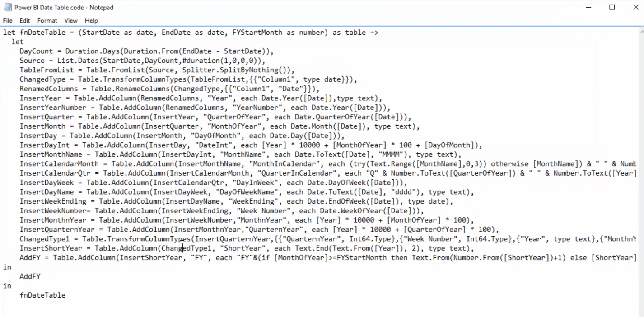Click AddFY = at start of its line
Viewport: 644px width, 317px height.
pyautogui.click(x=34, y=258)
